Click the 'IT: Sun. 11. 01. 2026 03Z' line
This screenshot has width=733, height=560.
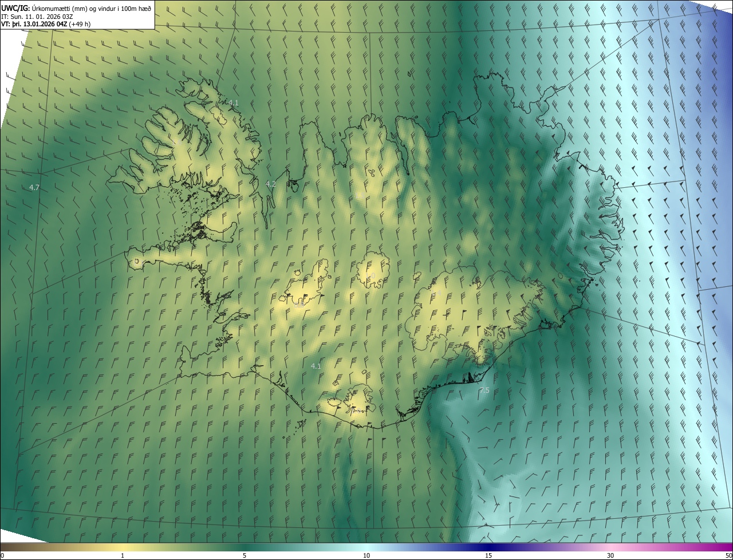(x=36, y=16)
